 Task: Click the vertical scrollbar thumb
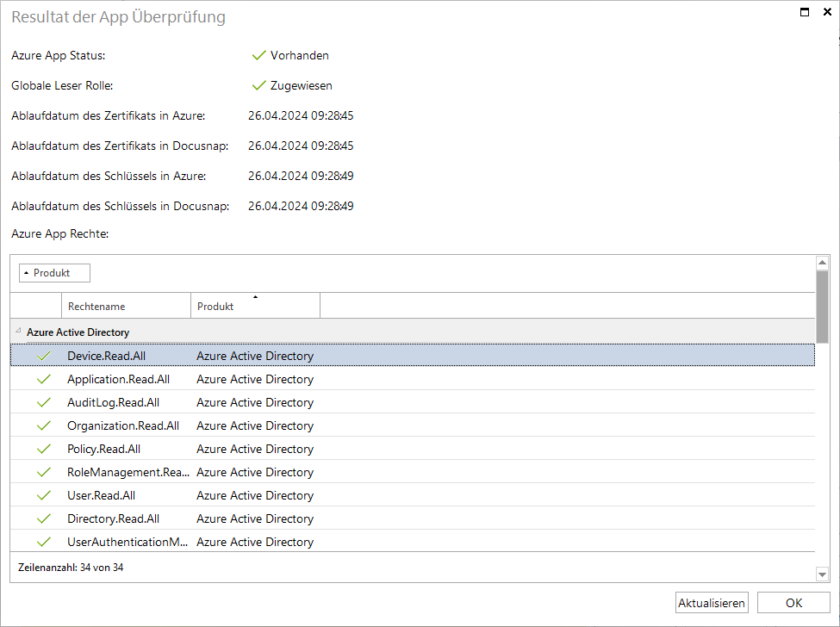(x=822, y=307)
